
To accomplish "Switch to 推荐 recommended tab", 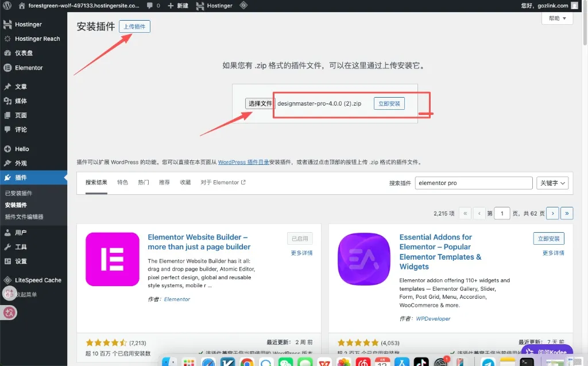I will (164, 183).
